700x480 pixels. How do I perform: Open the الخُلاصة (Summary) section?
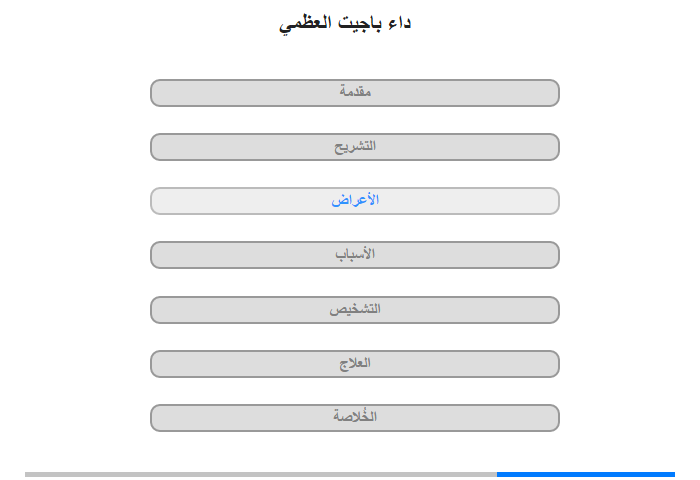pyautogui.click(x=355, y=418)
